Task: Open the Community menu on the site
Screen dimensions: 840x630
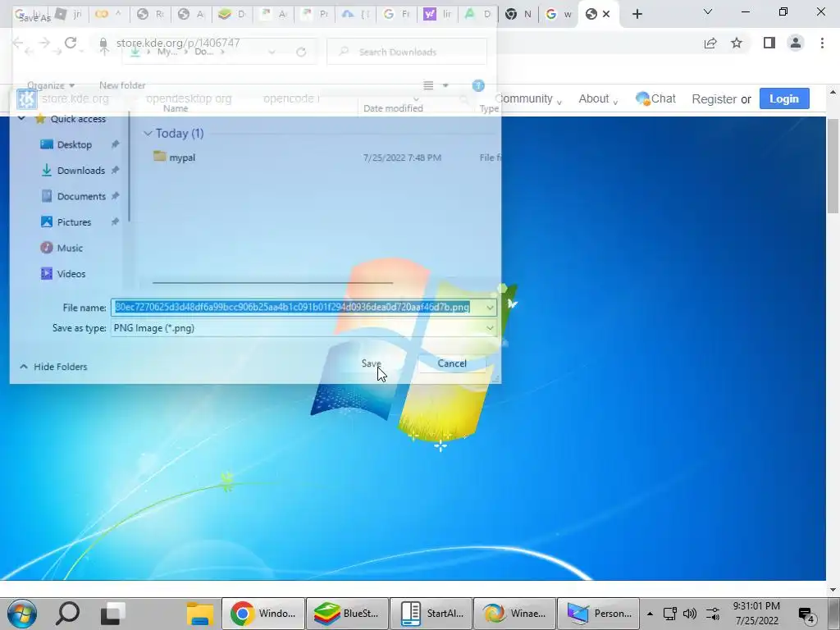Action: 527,99
